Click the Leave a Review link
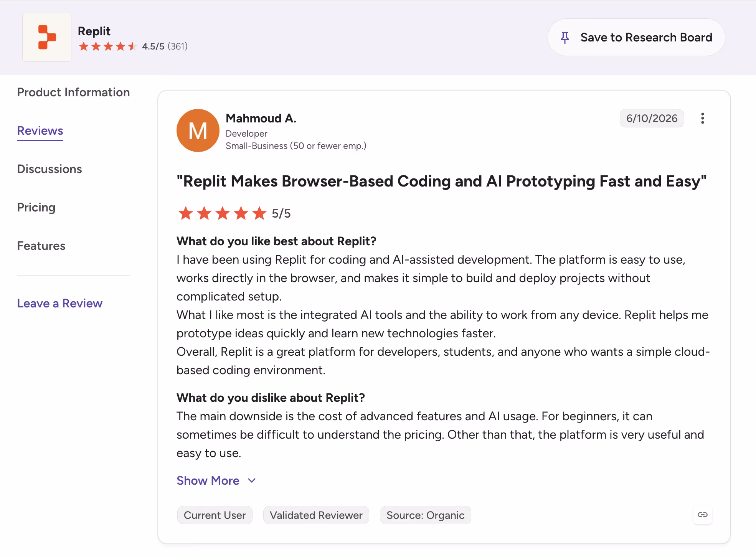Viewport: 756px width, 558px height. [x=60, y=303]
